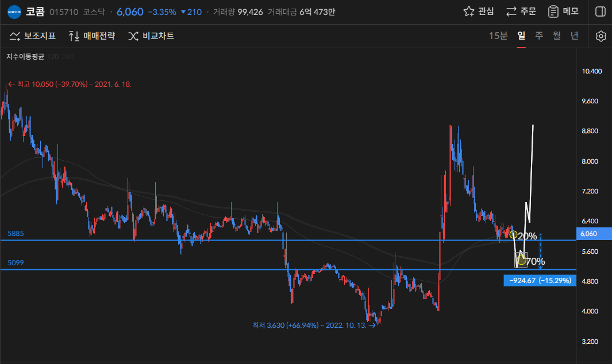This screenshot has height=364, width=612.
Task: Click the KOCOM company logo icon
Action: 14,11
